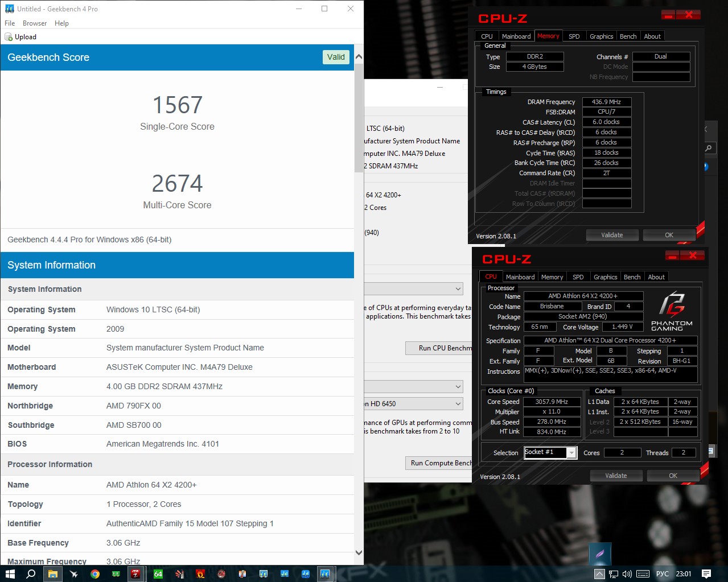Click OK in the upper CPU-Z Memory window

pos(669,235)
